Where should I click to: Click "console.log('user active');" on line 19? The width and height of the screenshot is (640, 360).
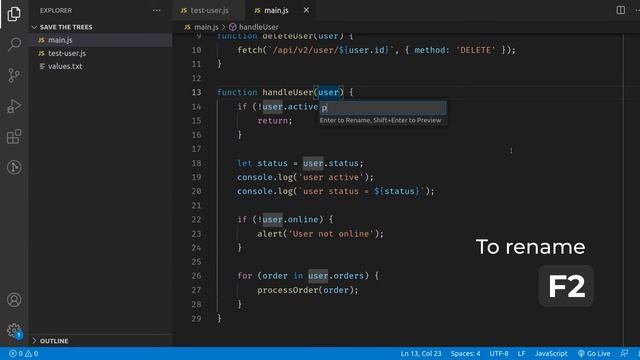point(305,177)
